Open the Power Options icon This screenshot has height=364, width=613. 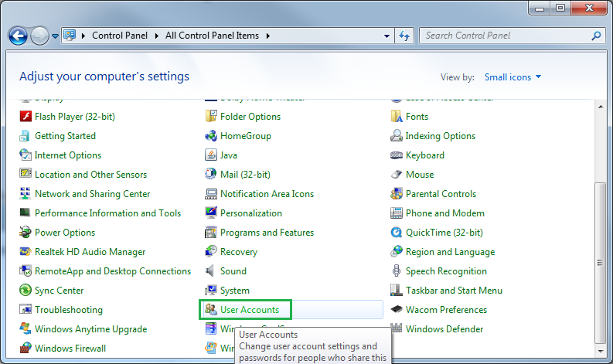pyautogui.click(x=26, y=233)
